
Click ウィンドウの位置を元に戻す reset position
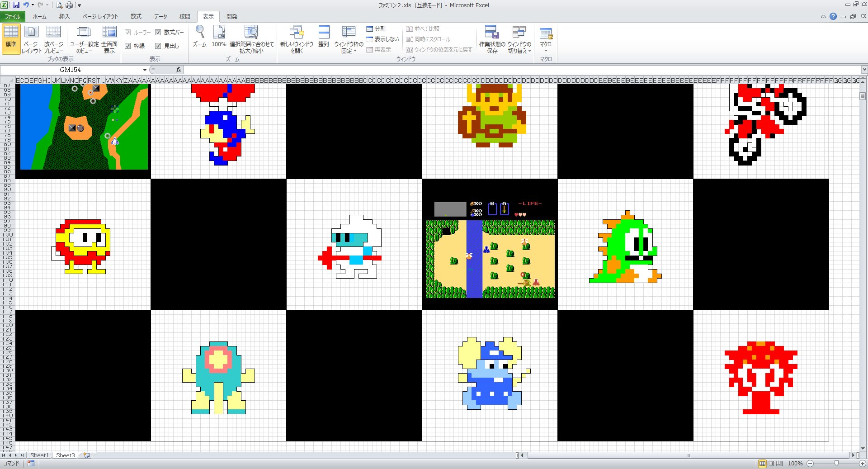click(x=439, y=50)
